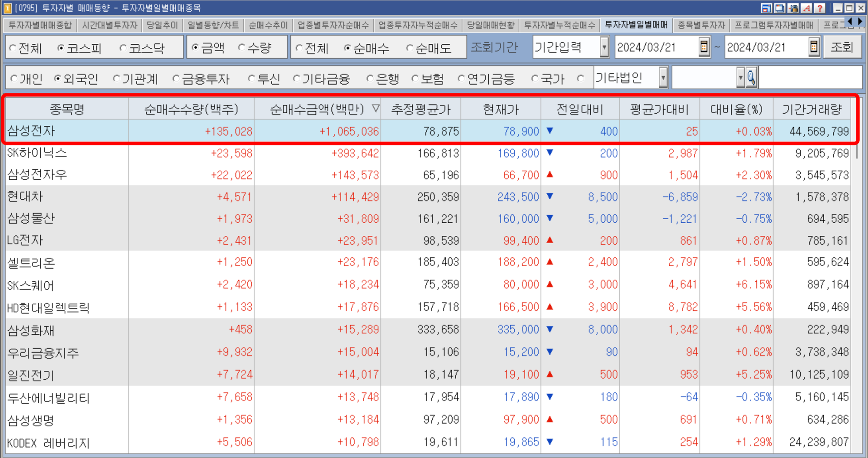Switch to 시간대별투자자 tab
The height and width of the screenshot is (458, 868).
click(110, 25)
